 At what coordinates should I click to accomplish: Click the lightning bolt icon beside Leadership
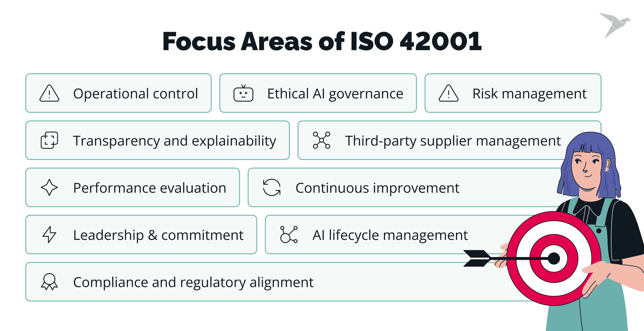49,235
